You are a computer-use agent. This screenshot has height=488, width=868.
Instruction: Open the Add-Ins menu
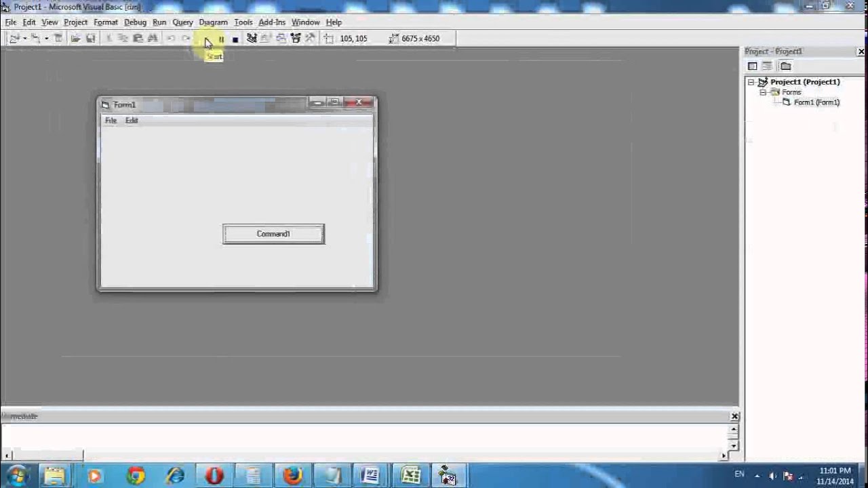[272, 22]
